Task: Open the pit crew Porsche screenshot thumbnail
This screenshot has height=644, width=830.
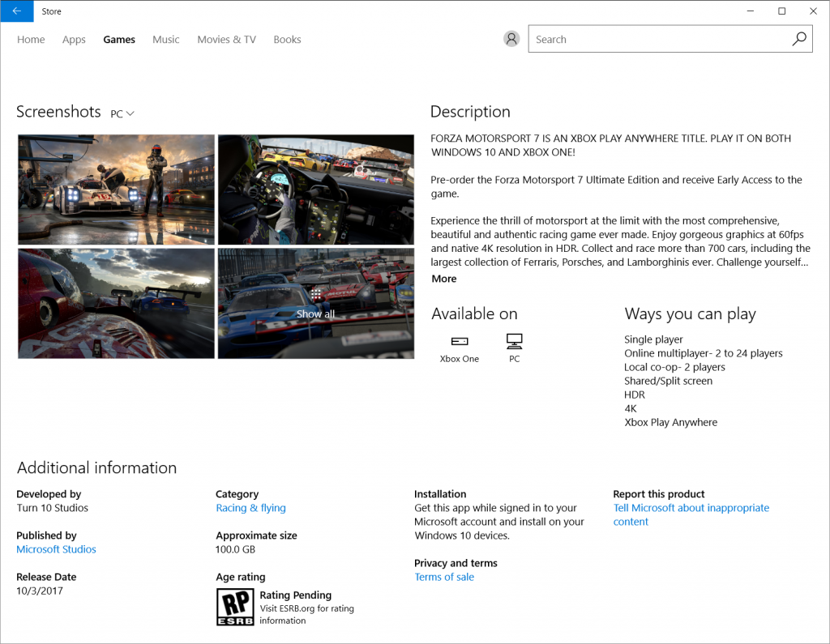Action: 117,190
